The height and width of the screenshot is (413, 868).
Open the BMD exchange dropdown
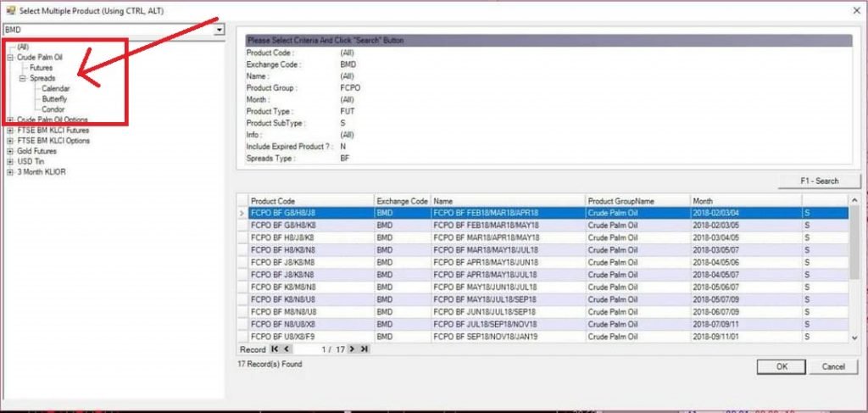click(x=220, y=30)
